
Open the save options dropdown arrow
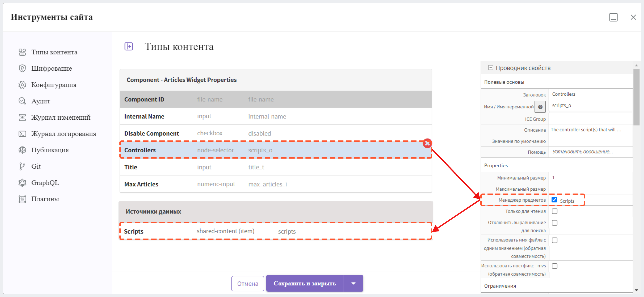[x=353, y=283]
